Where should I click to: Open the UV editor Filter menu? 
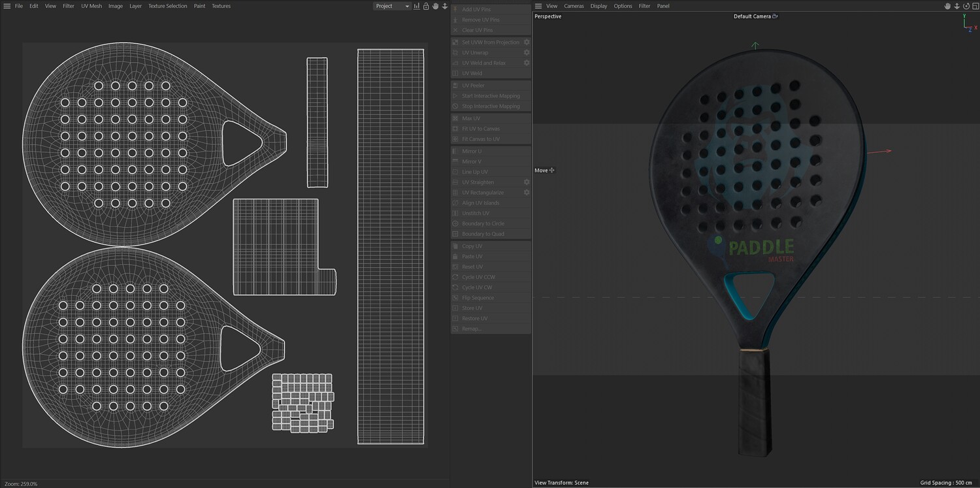click(x=69, y=6)
